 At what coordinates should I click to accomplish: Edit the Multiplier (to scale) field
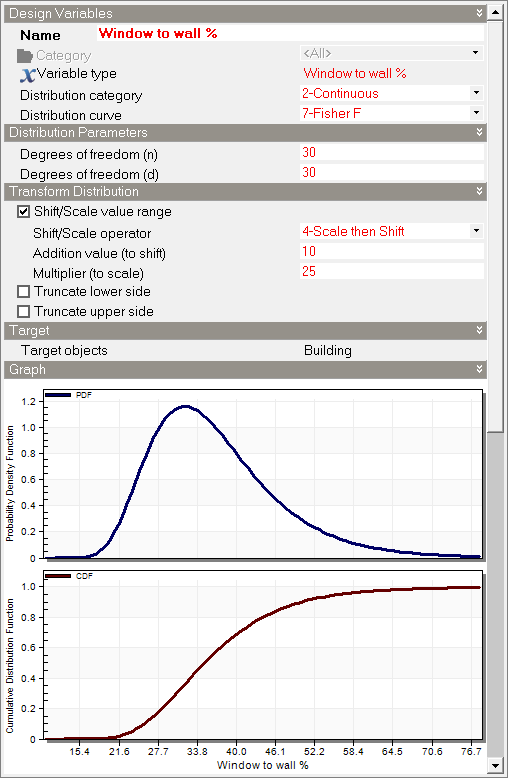(392, 271)
